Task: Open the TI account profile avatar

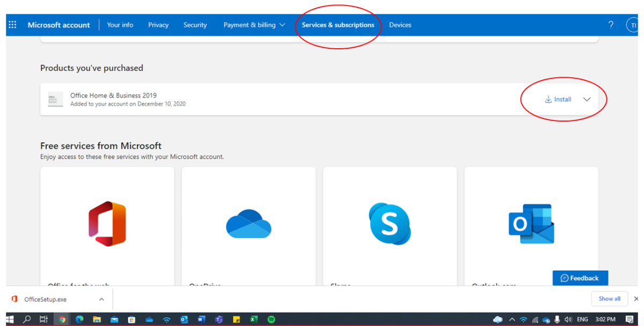Action: (633, 25)
